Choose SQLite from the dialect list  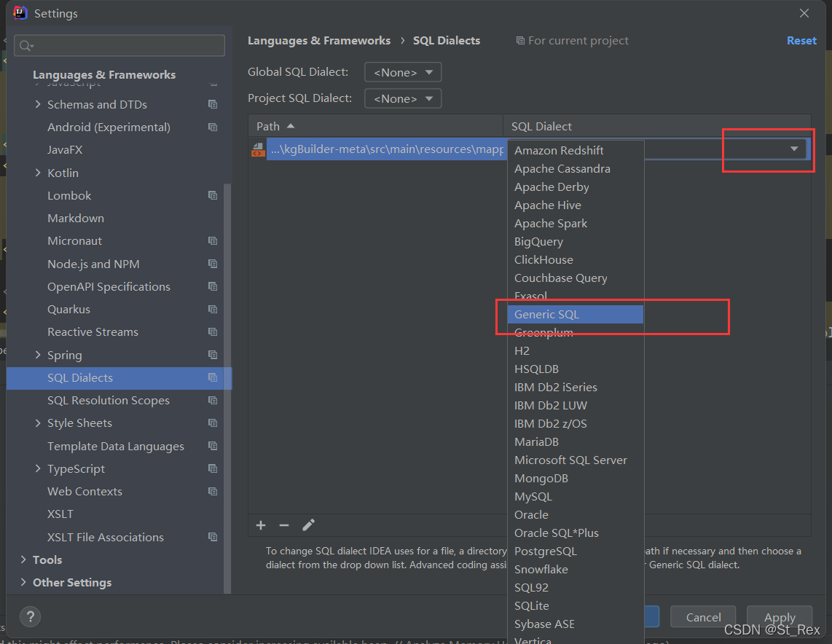pos(575,606)
